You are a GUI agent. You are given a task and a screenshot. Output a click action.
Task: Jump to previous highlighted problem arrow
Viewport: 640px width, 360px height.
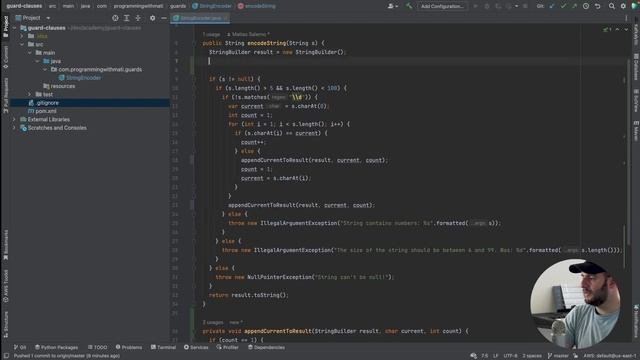[x=617, y=29]
